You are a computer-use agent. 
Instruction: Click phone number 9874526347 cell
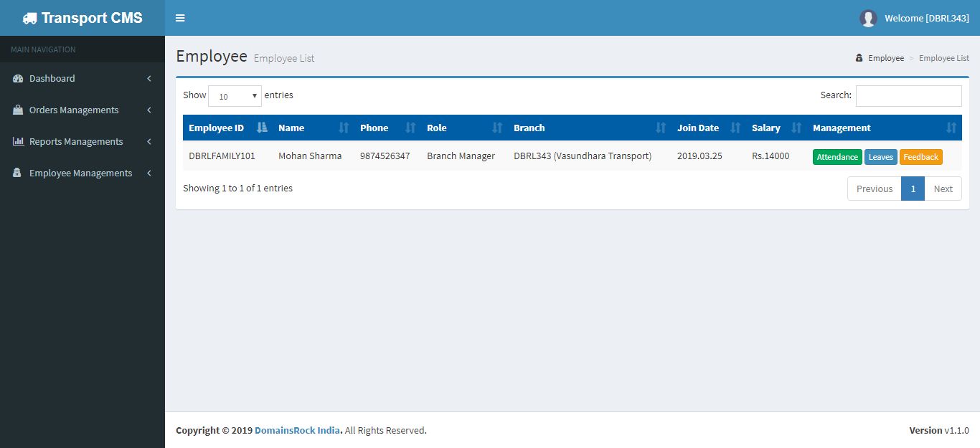point(385,156)
